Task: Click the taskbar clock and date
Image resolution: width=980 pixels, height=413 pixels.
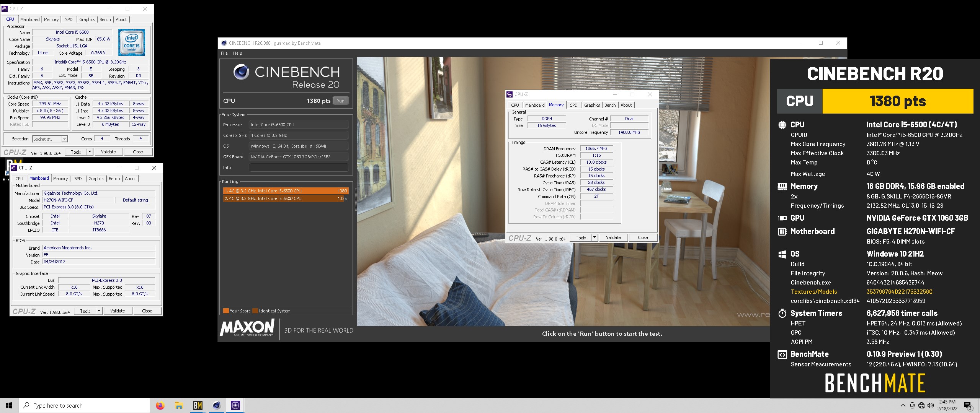Action: click(x=947, y=405)
